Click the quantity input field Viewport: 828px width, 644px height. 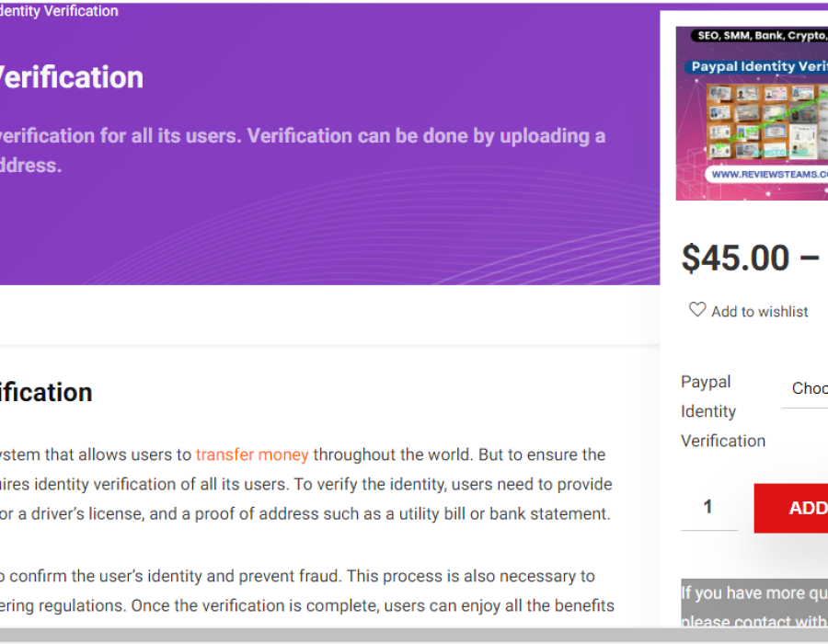[708, 507]
